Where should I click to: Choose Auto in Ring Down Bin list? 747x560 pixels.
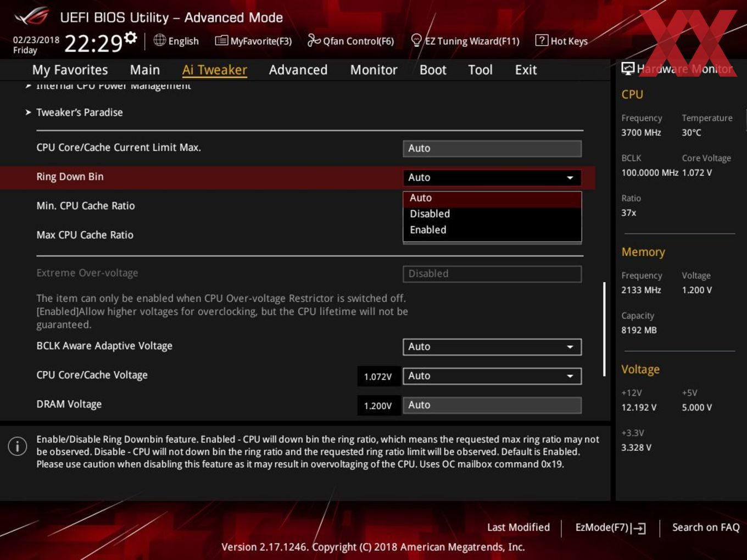tap(492, 198)
